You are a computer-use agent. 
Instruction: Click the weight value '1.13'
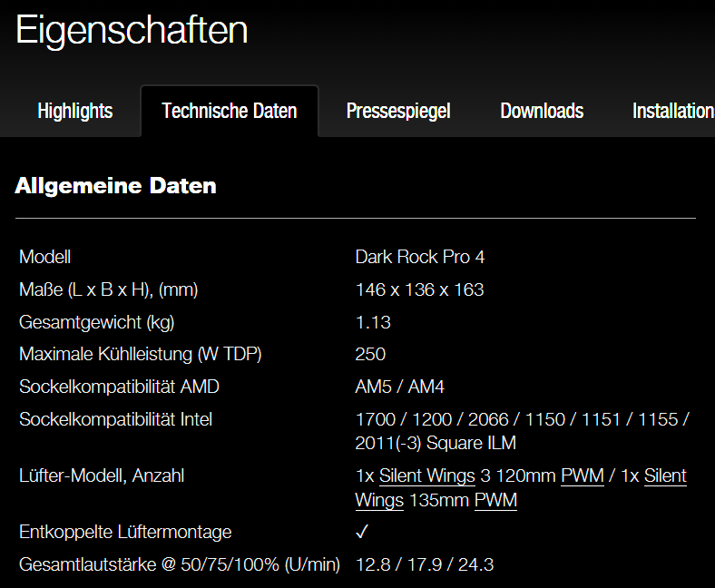(x=373, y=322)
